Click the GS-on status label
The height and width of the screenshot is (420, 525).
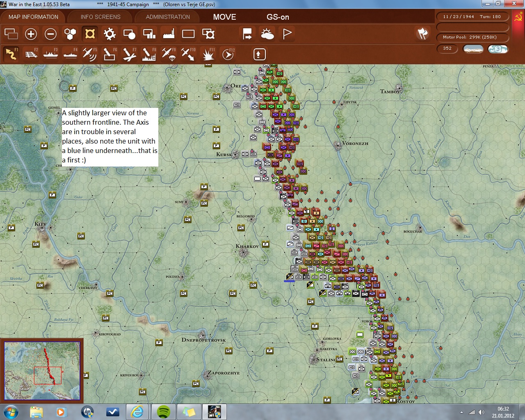[278, 17]
